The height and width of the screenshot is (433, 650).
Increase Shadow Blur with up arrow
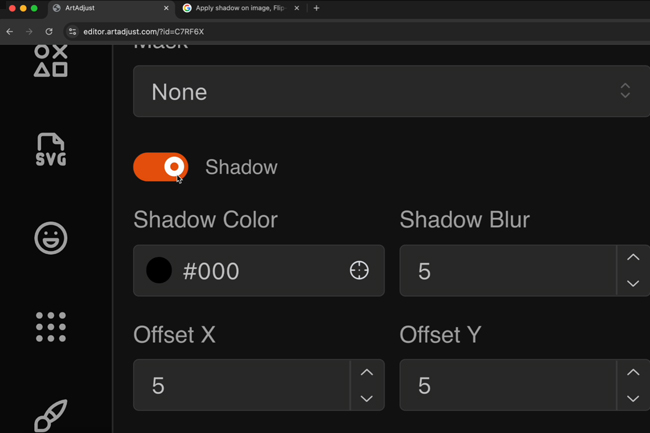(633, 257)
